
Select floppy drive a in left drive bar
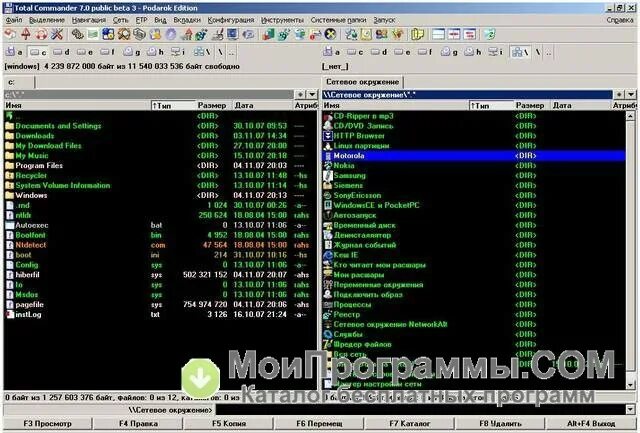click(x=14, y=52)
